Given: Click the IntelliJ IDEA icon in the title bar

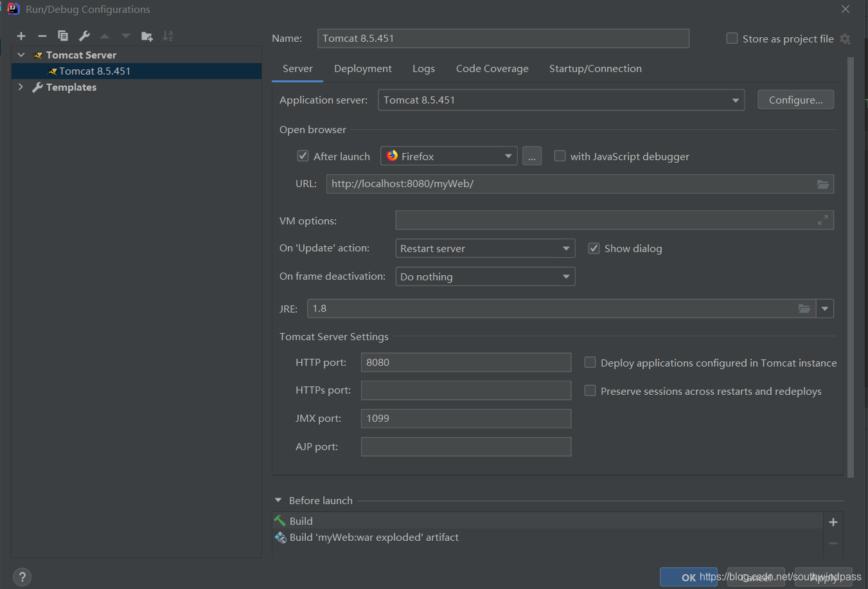Looking at the screenshot, I should click(x=13, y=9).
